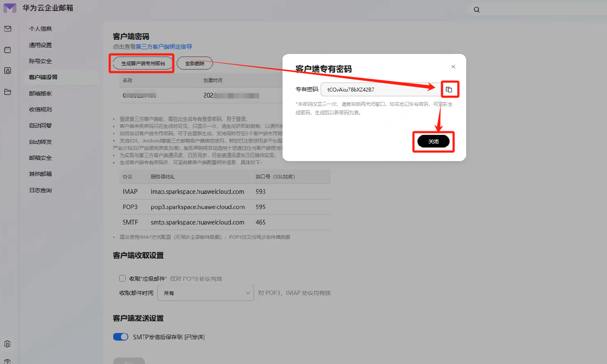Open 个人信息 in the settings menu
Screen dimensions: 607x364
pyautogui.click(x=40, y=29)
